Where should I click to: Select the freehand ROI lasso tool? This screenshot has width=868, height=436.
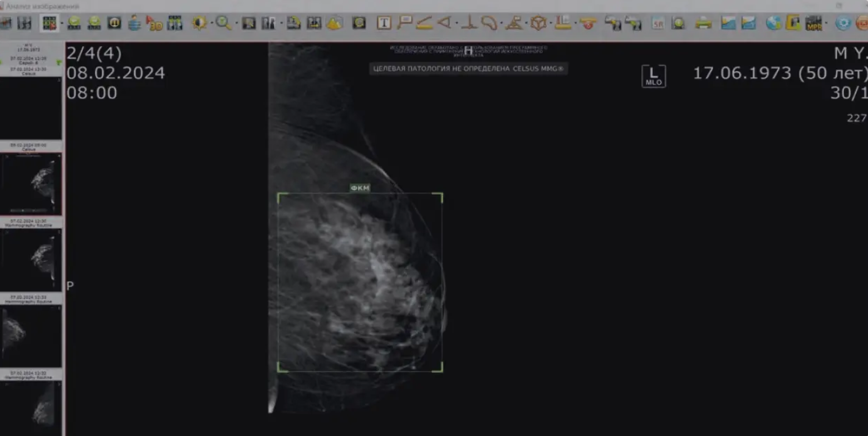(x=489, y=23)
